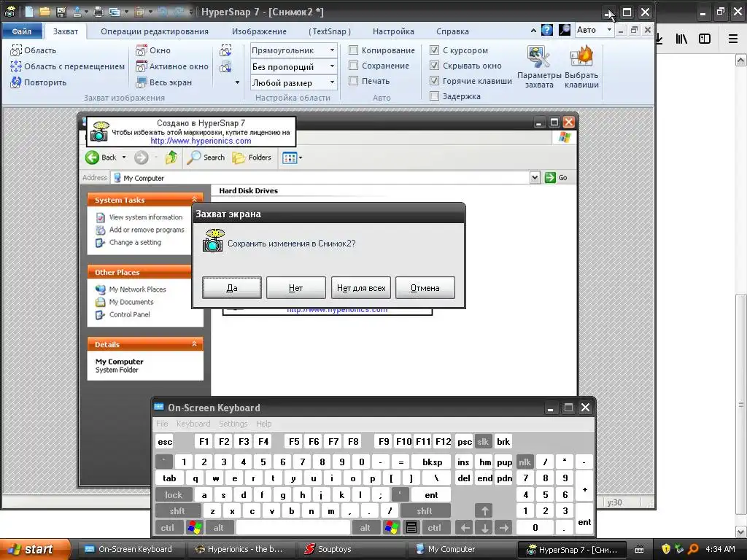Click the Firefox vertical scrollbar thumb
The width and height of the screenshot is (747, 560).
pos(740,405)
